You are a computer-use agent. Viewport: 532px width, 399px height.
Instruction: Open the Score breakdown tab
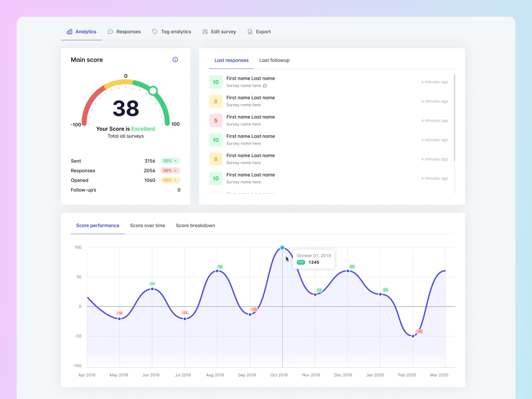pos(196,225)
